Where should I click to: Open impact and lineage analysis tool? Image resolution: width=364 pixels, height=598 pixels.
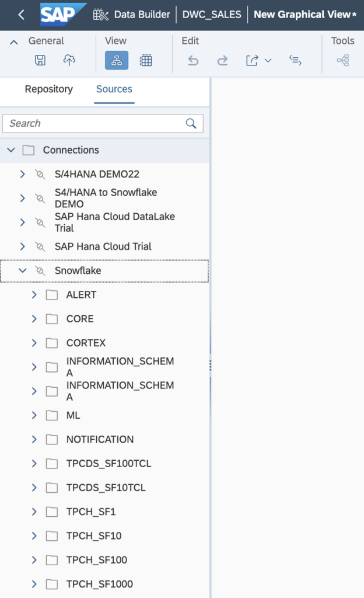(342, 60)
